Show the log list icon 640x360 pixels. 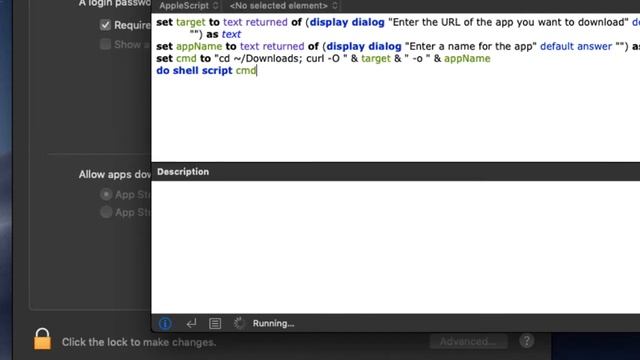click(215, 324)
